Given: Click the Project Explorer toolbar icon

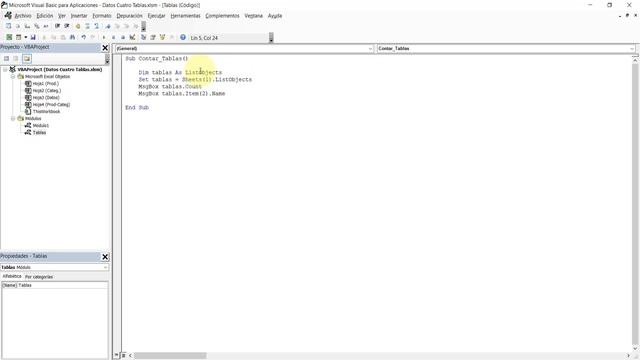Looking at the screenshot, I should (144, 37).
